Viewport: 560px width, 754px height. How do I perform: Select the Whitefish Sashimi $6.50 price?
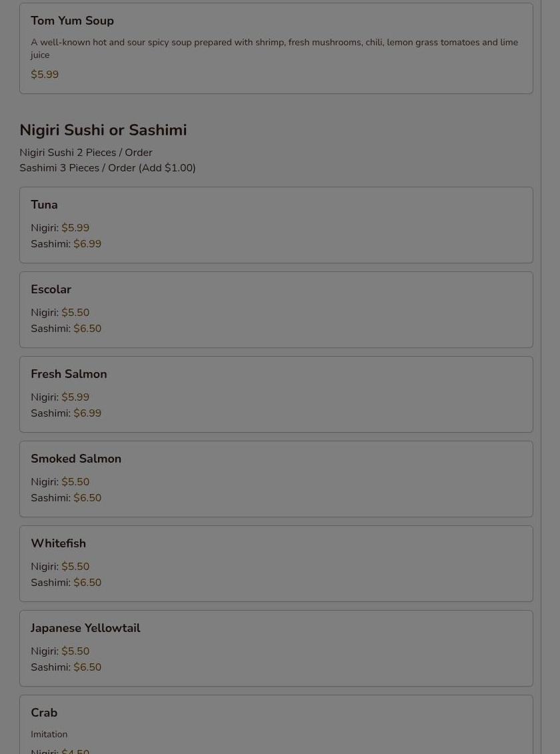point(87,583)
